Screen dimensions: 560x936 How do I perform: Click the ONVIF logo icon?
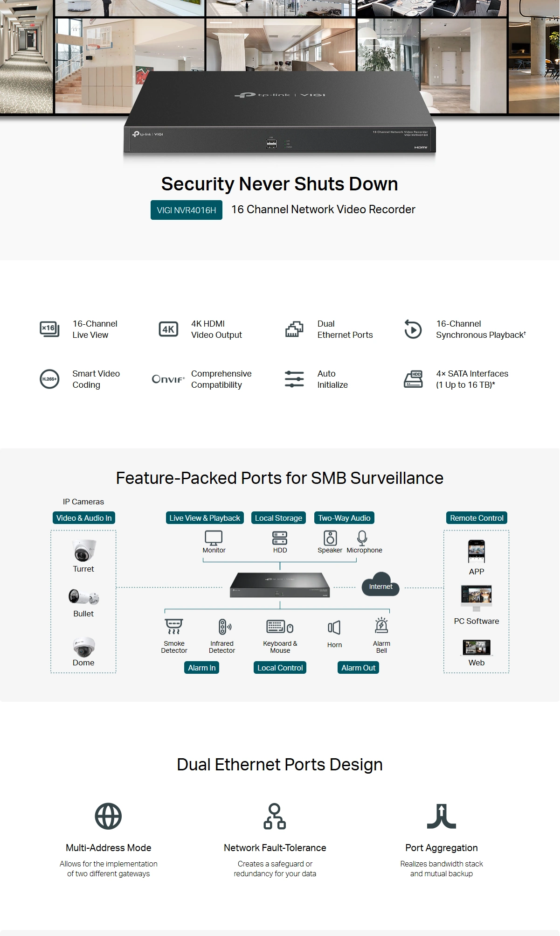tap(168, 379)
